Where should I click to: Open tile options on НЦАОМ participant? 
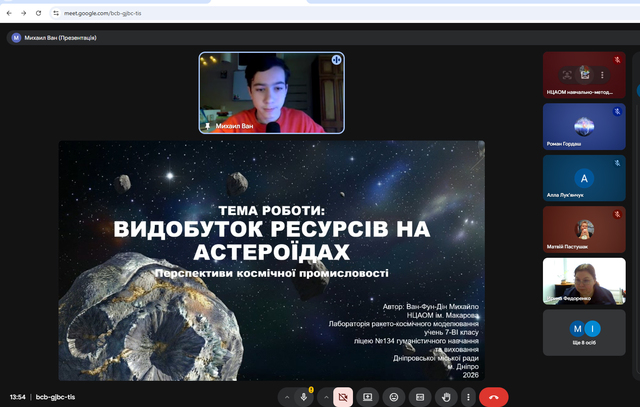click(x=603, y=73)
